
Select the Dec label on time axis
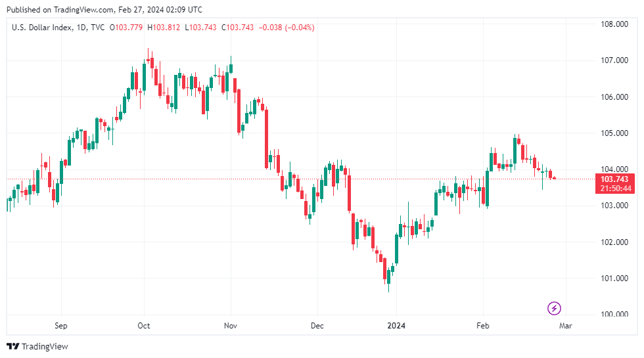(317, 326)
